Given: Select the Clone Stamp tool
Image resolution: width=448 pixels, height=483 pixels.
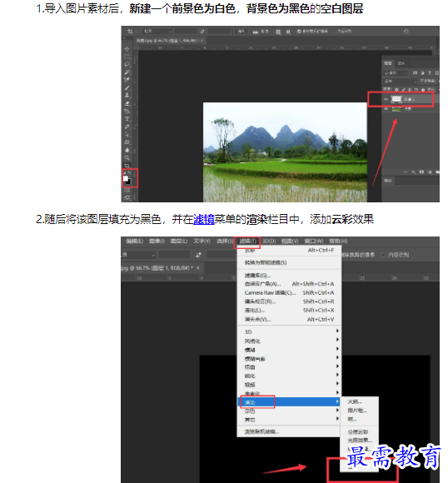Looking at the screenshot, I should [x=127, y=96].
